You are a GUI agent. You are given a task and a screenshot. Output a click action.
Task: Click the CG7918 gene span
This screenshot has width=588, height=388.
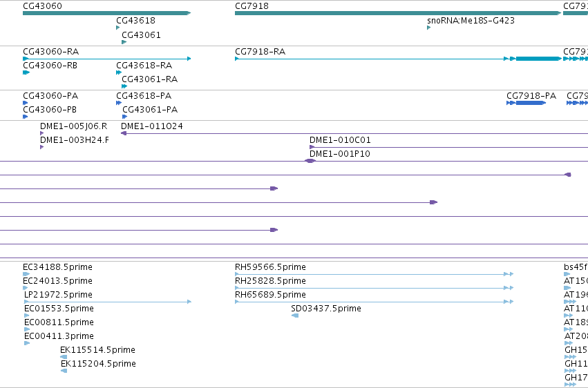tap(398, 13)
